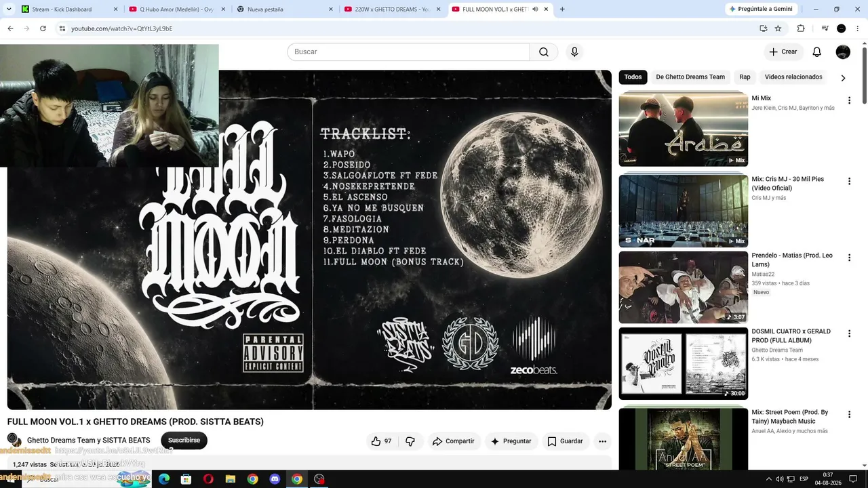Launch Opera from the taskbar

tap(208, 479)
